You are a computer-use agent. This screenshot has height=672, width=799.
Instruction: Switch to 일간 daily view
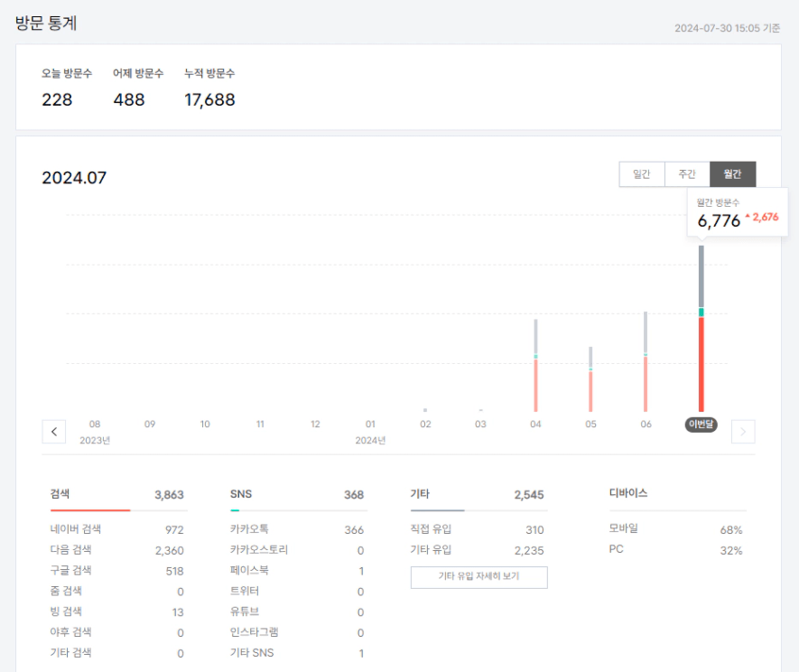click(x=641, y=174)
